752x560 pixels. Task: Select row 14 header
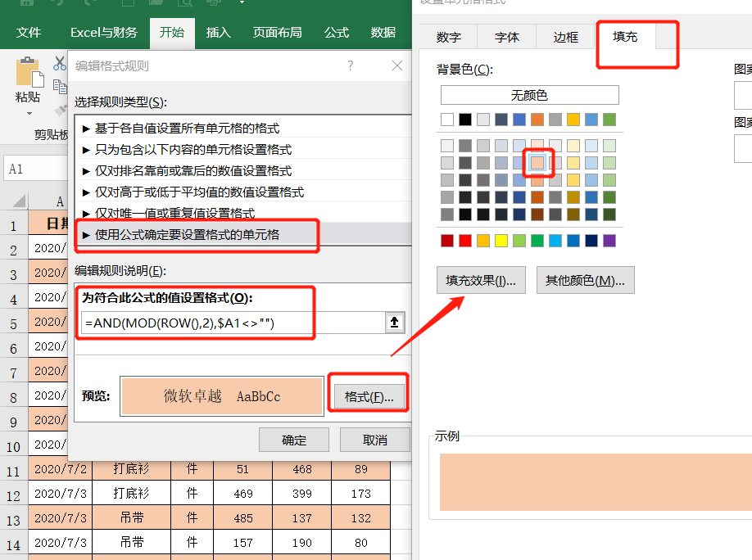tap(14, 544)
